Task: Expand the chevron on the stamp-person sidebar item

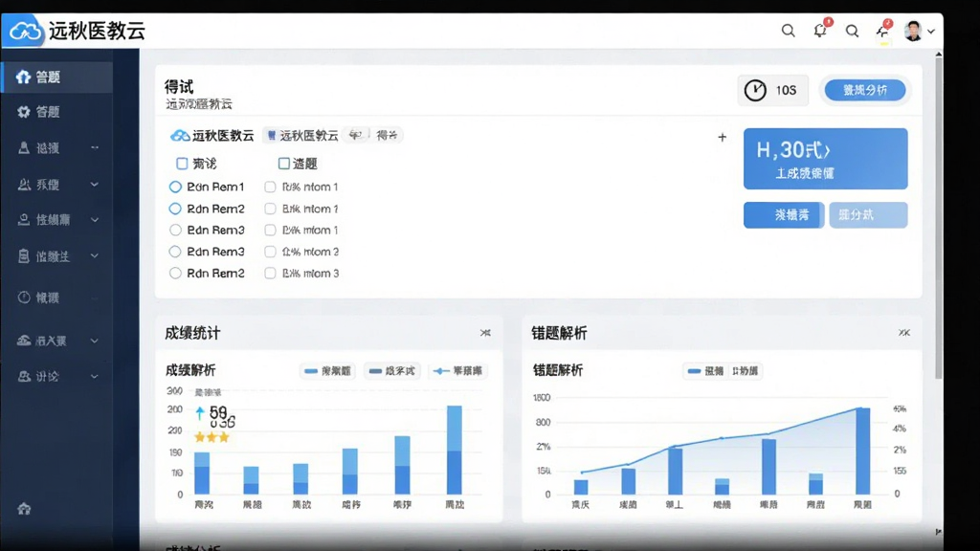Action: 95,220
